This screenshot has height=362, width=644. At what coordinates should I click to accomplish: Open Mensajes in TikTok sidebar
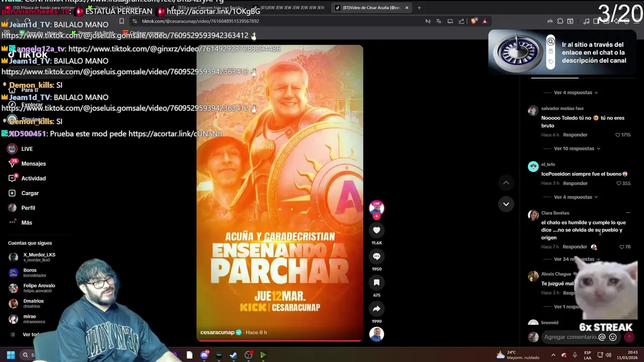click(28, 163)
